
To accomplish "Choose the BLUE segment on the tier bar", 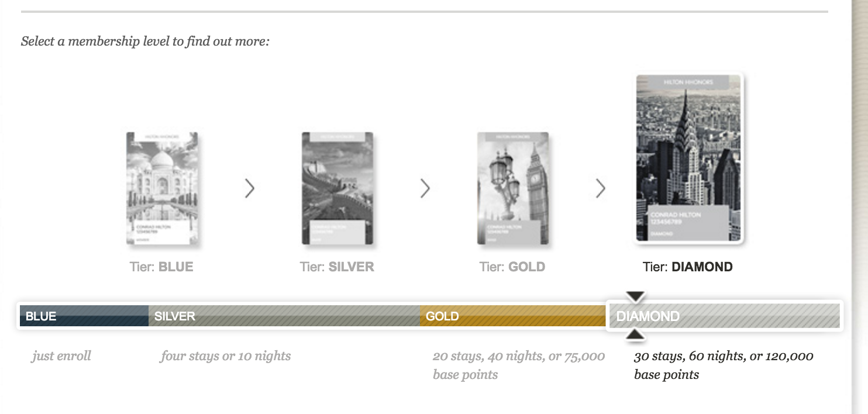I will pyautogui.click(x=84, y=316).
